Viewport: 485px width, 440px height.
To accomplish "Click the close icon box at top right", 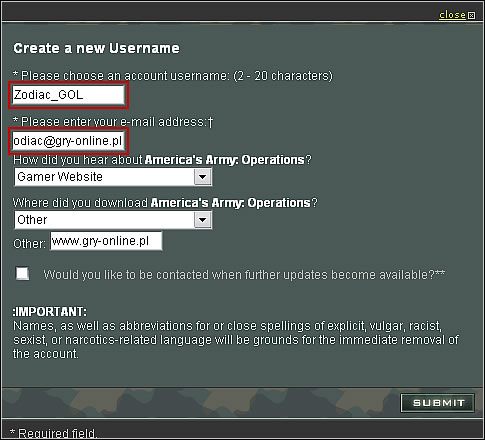I will tap(471, 15).
